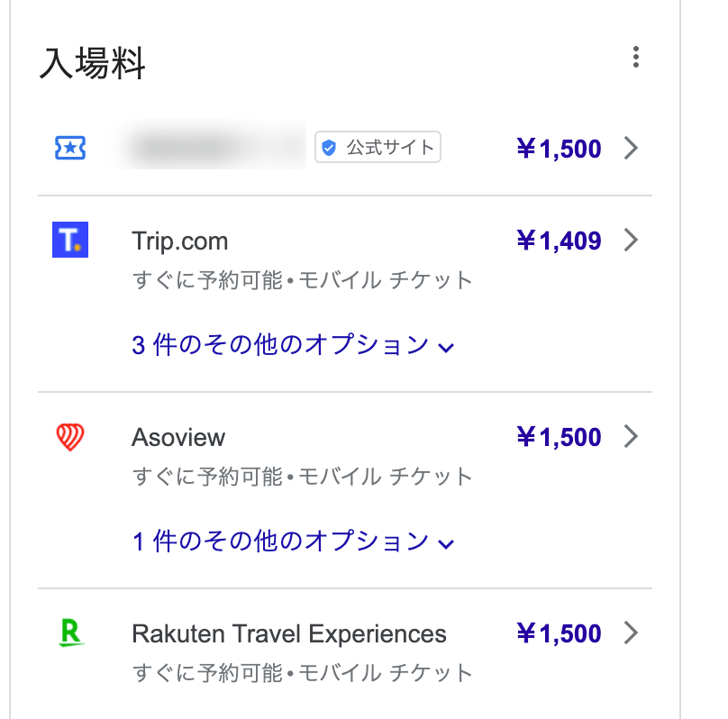Click the 入場料 section heading

tap(93, 63)
